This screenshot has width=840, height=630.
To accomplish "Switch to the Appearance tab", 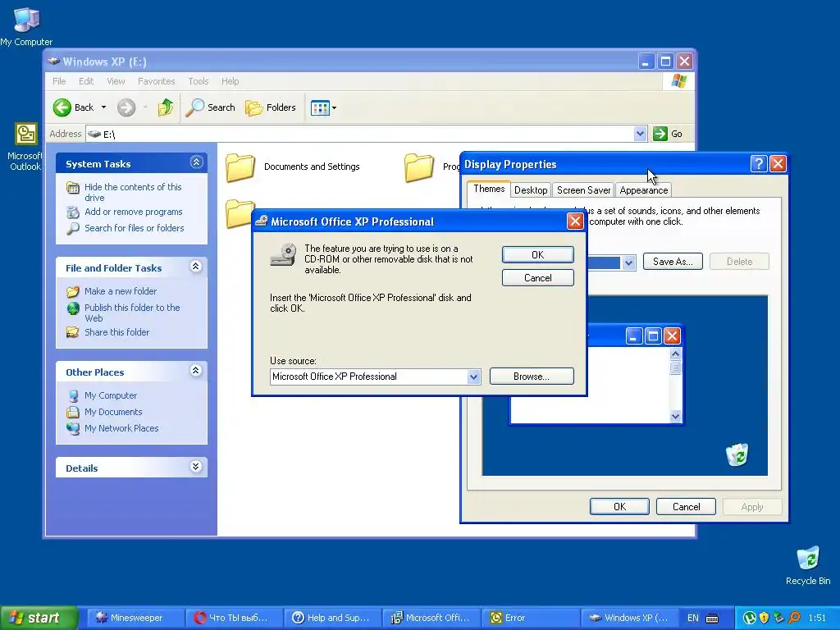I will [x=643, y=190].
